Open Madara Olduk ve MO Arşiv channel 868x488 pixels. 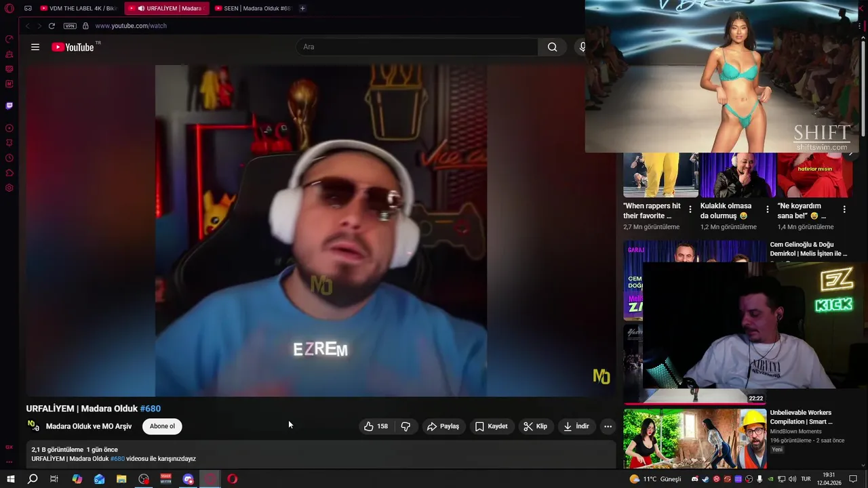89,426
